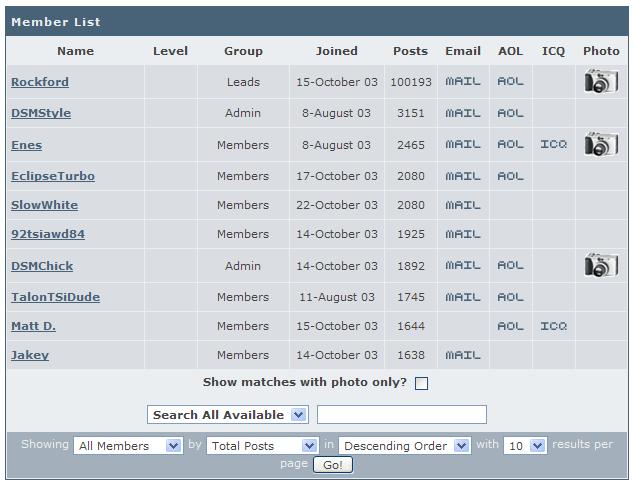
Task: Send mail to Jakey via MAIL icon
Action: coord(463,355)
